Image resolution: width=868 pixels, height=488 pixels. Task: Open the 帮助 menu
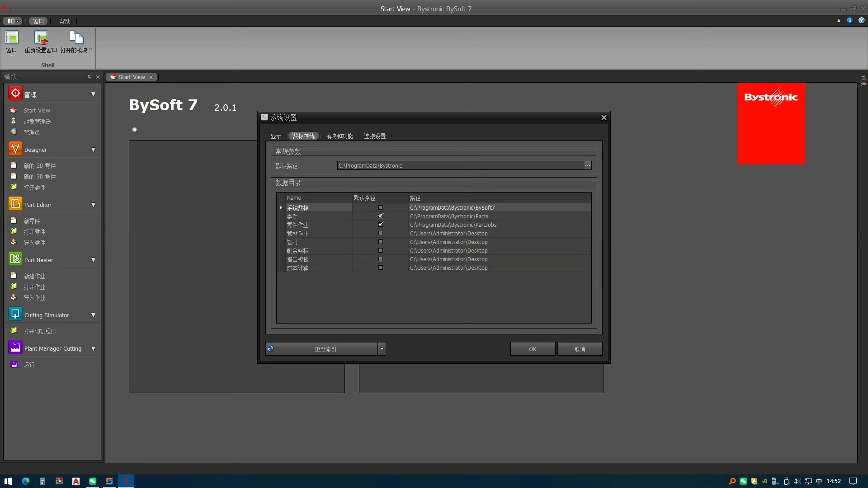[x=65, y=21]
